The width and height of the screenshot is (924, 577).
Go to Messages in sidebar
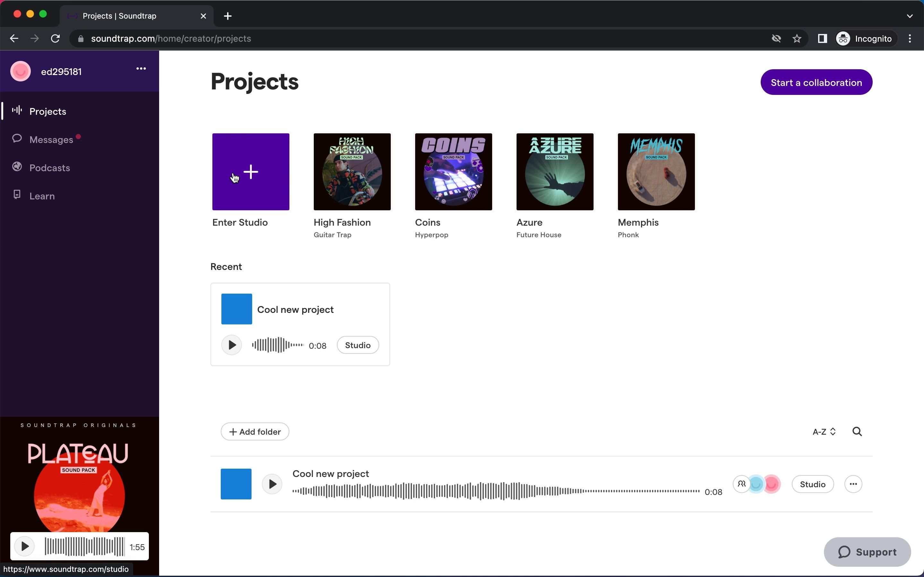(51, 140)
